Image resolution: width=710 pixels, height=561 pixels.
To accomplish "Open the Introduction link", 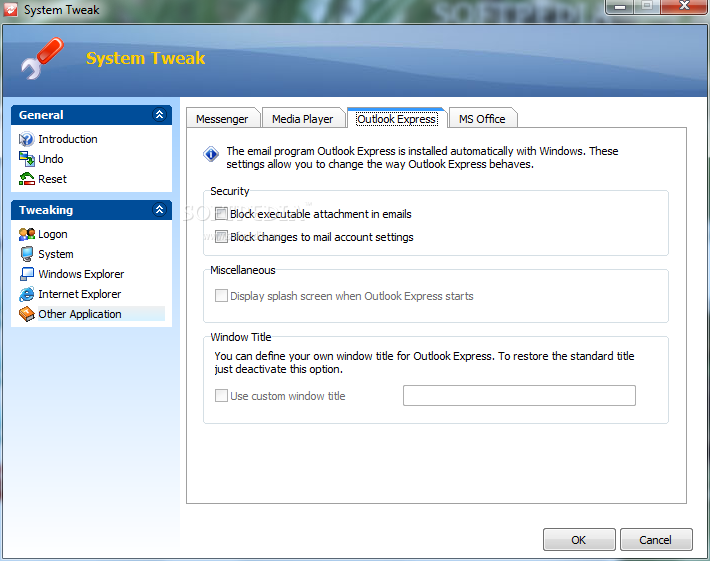I will (68, 139).
